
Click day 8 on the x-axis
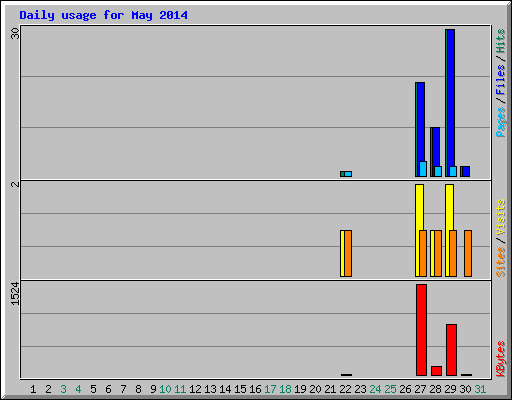138,389
